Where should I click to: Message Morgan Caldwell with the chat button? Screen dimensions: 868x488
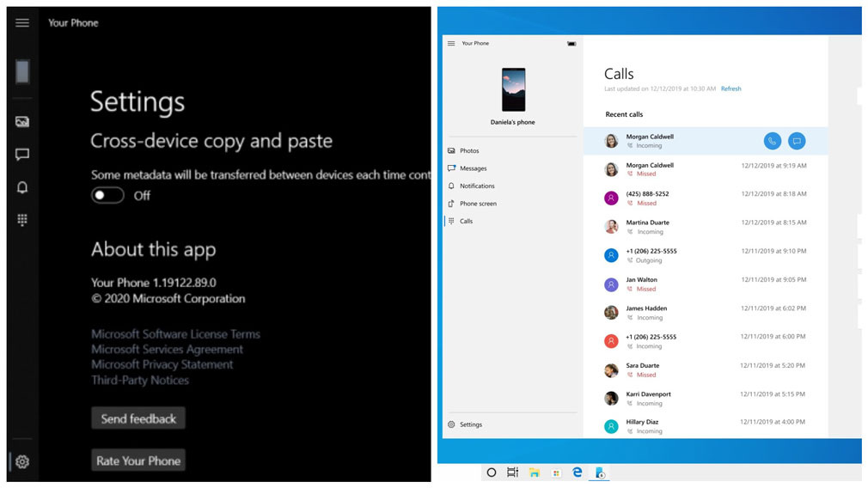797,141
